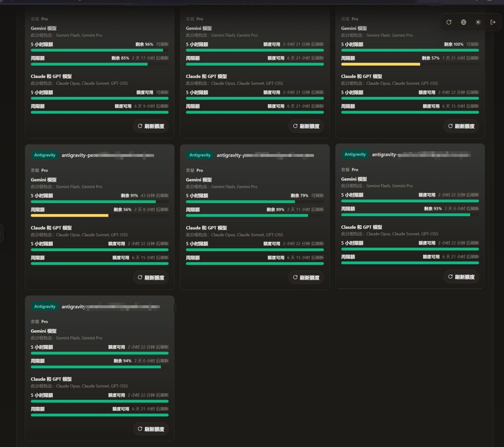The image size is (504, 447).
Task: Click refresh icon on card with 剩余 94%
Action: point(140,429)
